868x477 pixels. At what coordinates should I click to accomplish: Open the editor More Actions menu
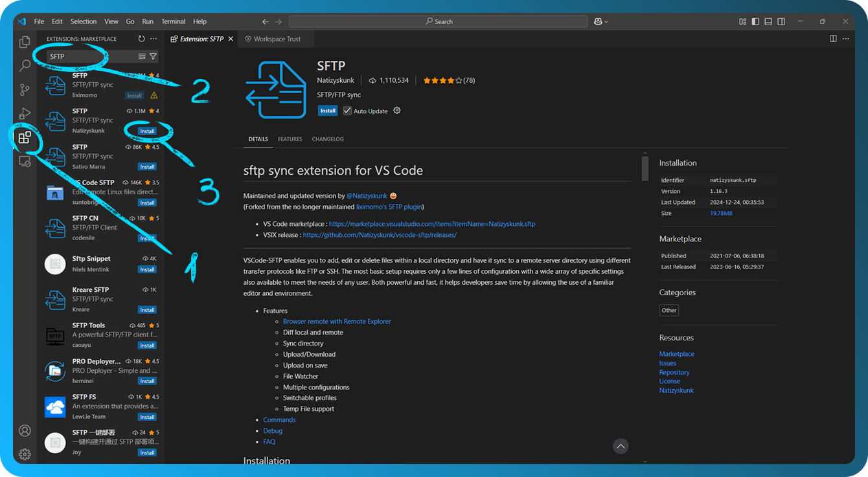click(x=845, y=38)
